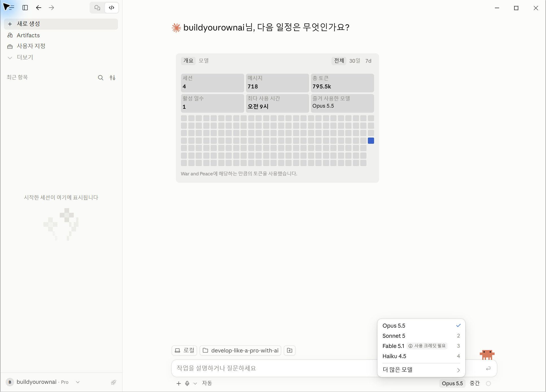Image resolution: width=546 pixels, height=392 pixels.
Task: Click the orange pixel mascot icon
Action: pyautogui.click(x=487, y=355)
